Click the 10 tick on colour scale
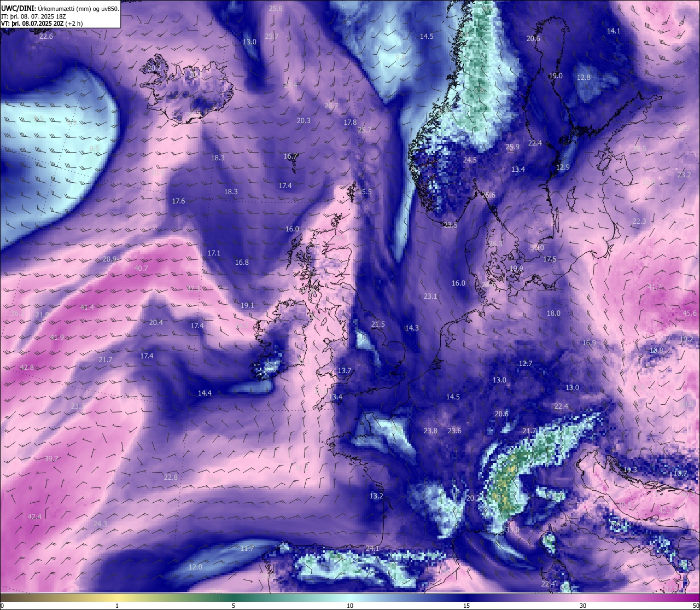The height and width of the screenshot is (610, 700). point(350,606)
